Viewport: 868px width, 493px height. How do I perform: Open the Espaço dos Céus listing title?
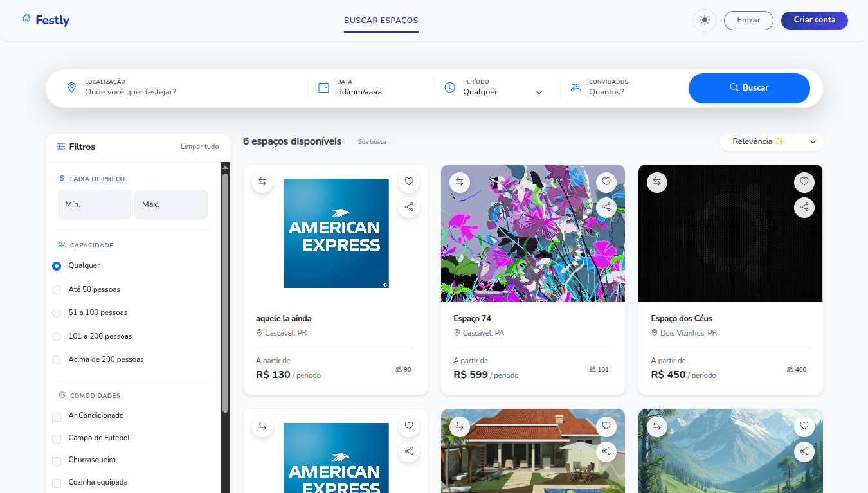coord(682,319)
